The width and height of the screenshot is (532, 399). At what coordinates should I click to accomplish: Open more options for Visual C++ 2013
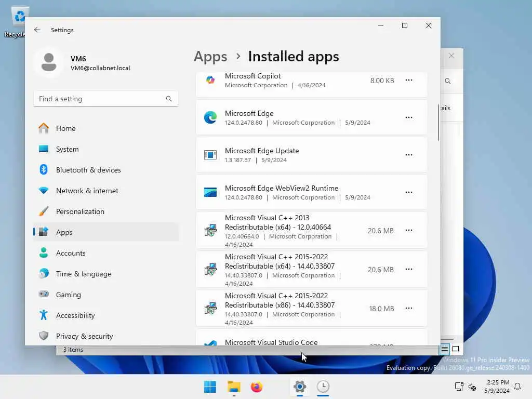click(x=409, y=230)
